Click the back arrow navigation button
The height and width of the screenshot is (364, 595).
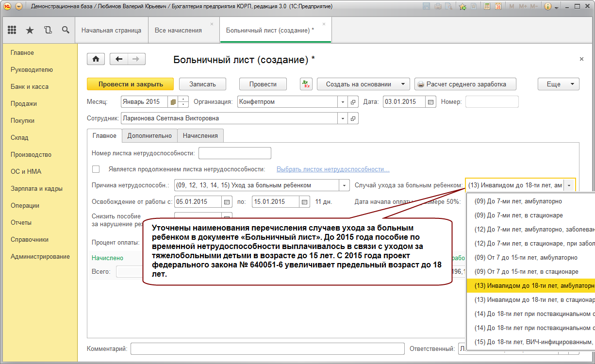[x=119, y=59]
